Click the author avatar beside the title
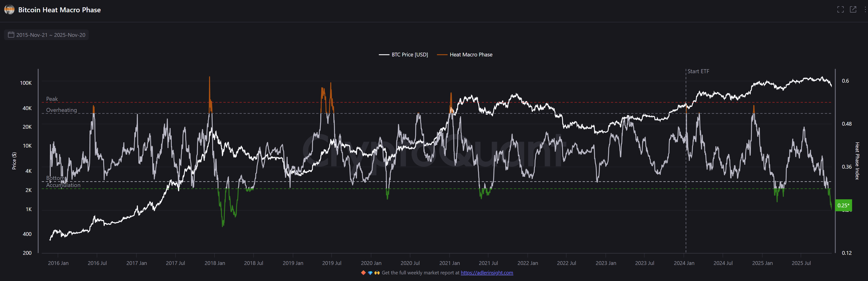Screen dimensions: 868x281 9,10
